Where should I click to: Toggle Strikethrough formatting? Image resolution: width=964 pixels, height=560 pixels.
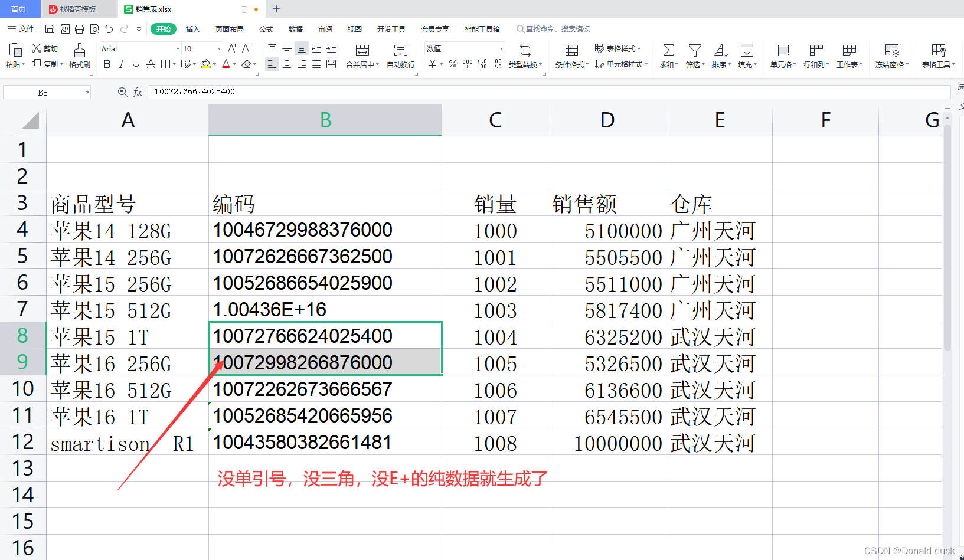(151, 64)
